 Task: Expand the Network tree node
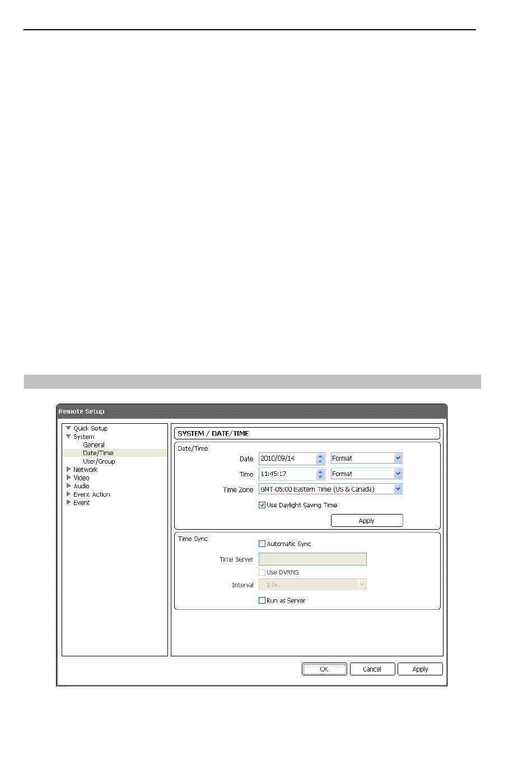pos(68,470)
